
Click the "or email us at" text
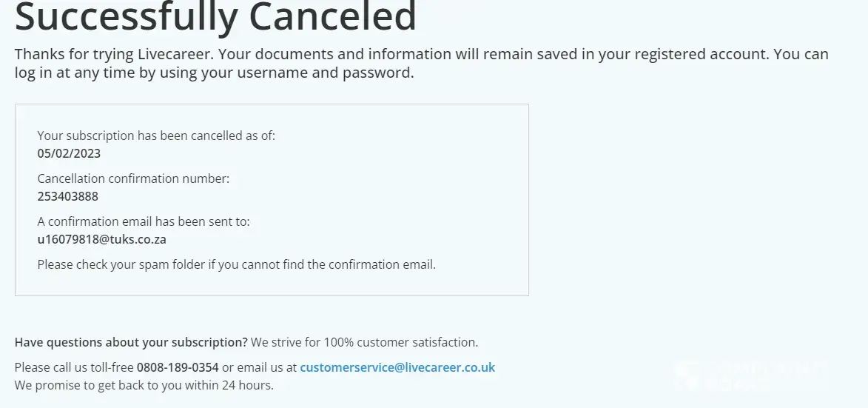coord(259,367)
